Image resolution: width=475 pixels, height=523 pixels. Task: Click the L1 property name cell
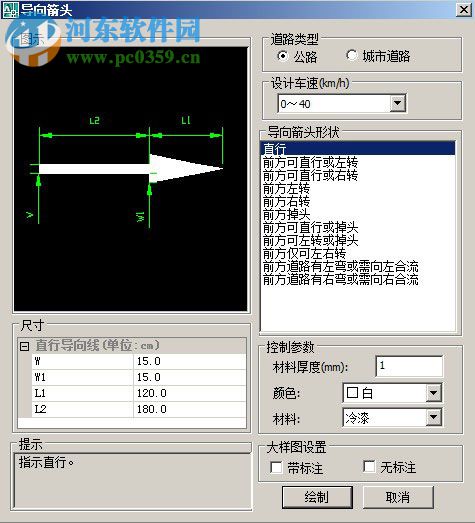[82, 393]
